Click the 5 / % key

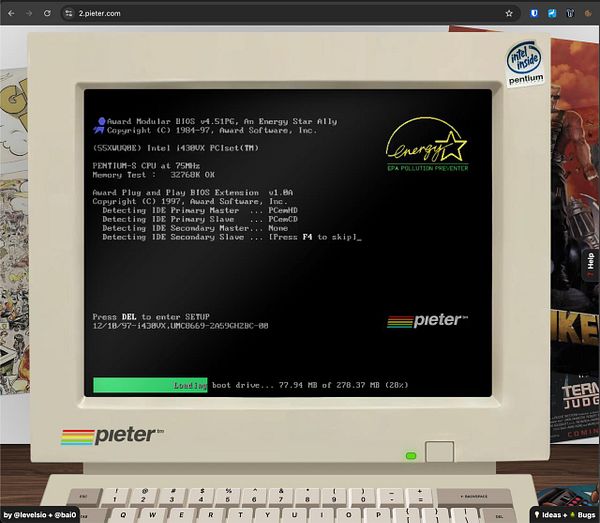pyautogui.click(x=228, y=496)
